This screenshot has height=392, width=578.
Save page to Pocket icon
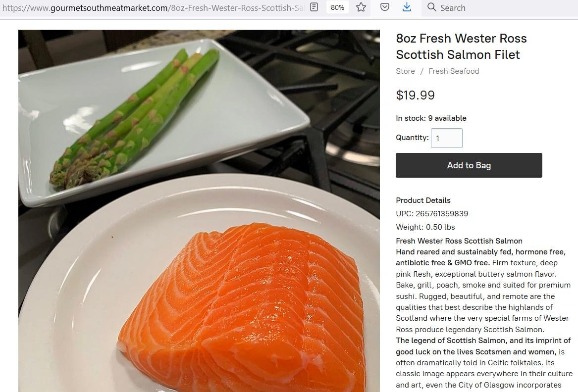[384, 7]
